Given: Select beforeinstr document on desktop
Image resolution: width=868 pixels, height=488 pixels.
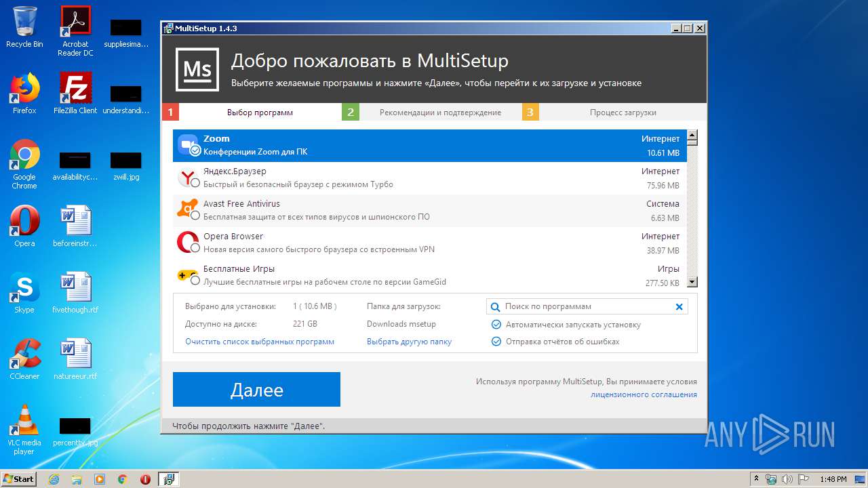Looking at the screenshot, I should click(75, 226).
